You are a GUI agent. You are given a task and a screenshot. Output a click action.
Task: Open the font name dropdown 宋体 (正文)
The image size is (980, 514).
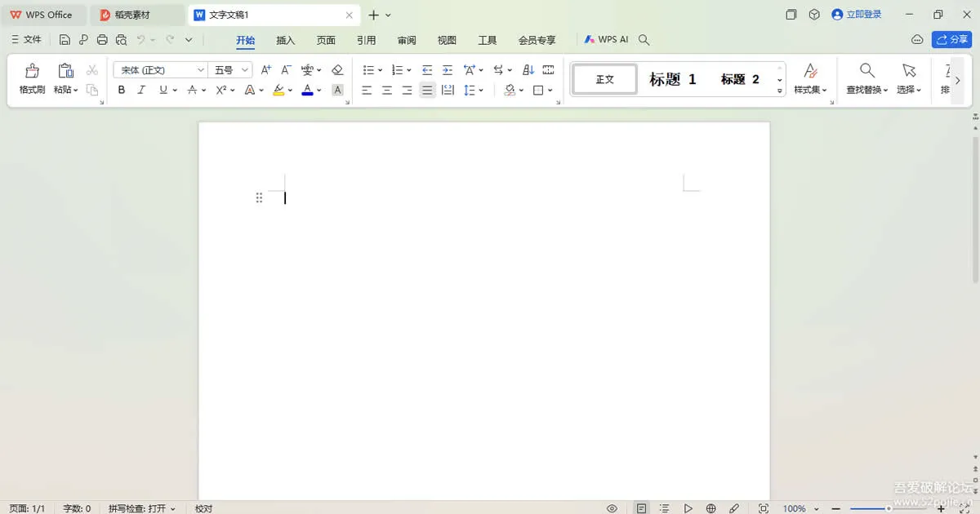click(159, 70)
